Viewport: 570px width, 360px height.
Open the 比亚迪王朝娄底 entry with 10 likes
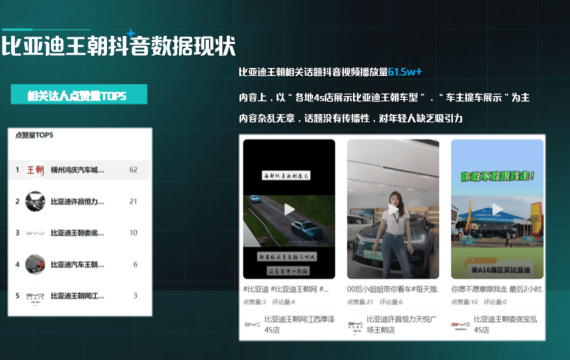(79, 233)
